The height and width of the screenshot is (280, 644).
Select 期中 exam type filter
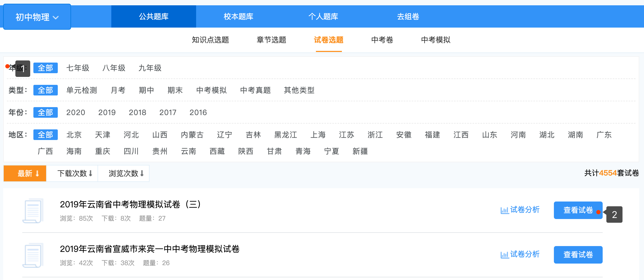tap(146, 90)
